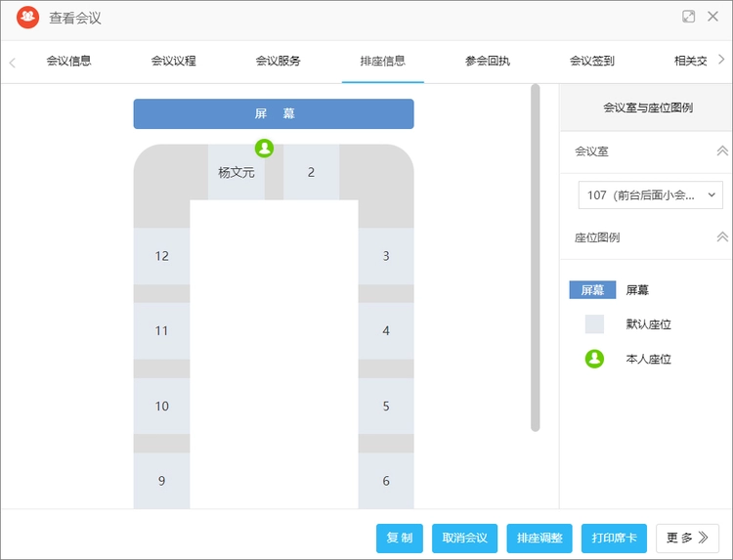Screen dimensions: 733x560
Task: Switch to the 会议信息 tab
Action: (68, 61)
